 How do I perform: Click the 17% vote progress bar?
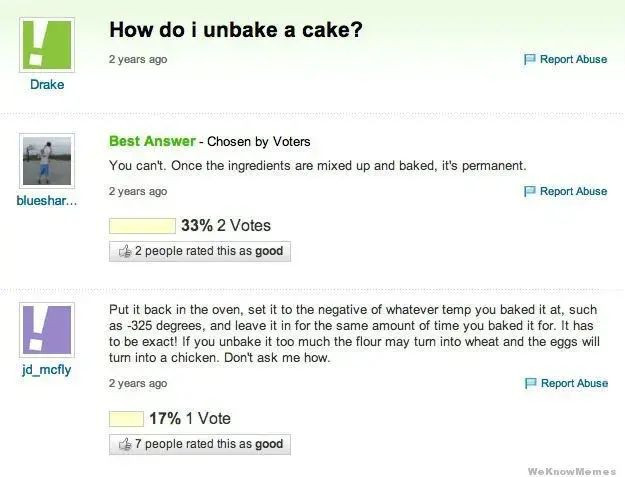pos(126,418)
